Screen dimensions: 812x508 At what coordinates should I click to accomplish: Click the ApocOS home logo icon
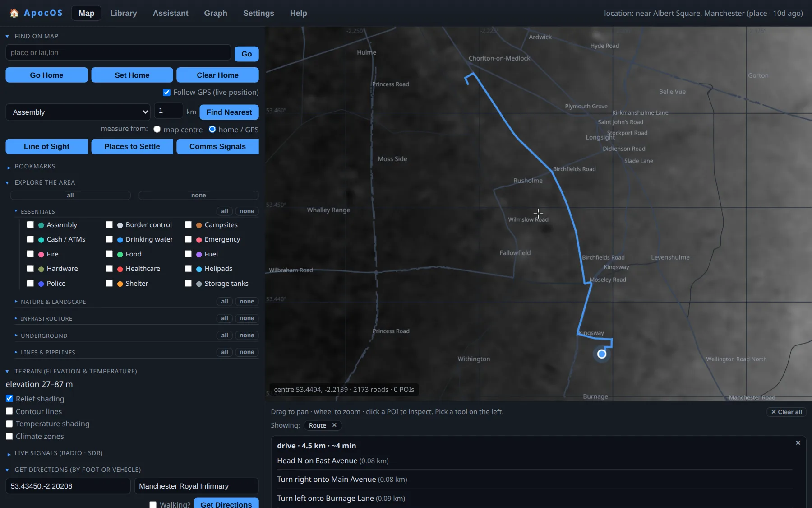(x=14, y=13)
